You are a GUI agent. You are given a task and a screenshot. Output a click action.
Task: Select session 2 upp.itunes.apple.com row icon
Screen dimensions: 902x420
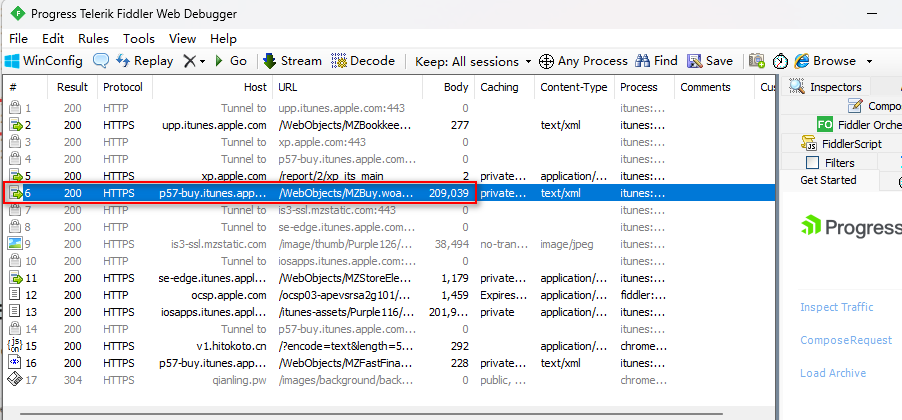click(15, 125)
